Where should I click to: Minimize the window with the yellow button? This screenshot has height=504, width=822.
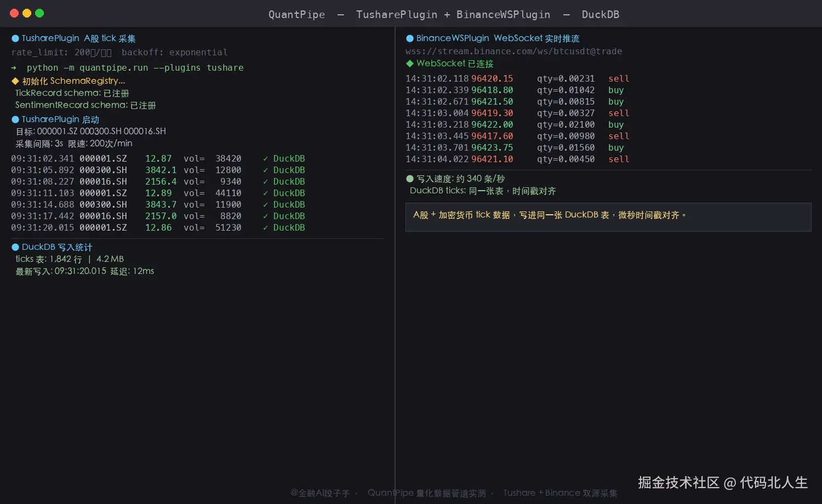[27, 13]
